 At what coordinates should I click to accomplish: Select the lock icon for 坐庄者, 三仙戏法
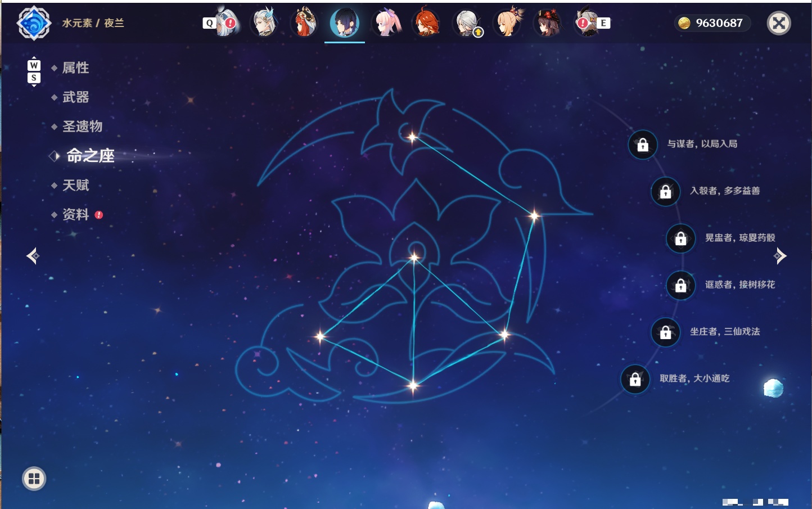tap(666, 332)
